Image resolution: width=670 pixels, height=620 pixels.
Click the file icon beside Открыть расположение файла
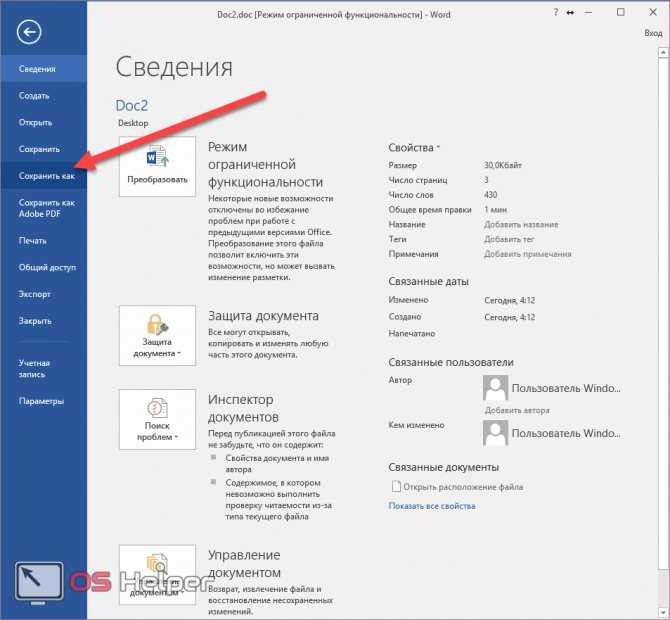click(396, 486)
